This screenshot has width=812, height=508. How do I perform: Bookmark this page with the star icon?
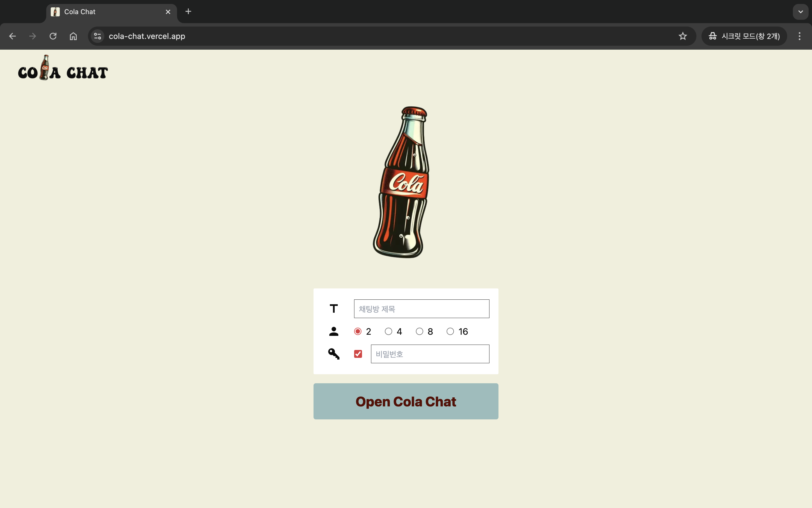(x=683, y=36)
